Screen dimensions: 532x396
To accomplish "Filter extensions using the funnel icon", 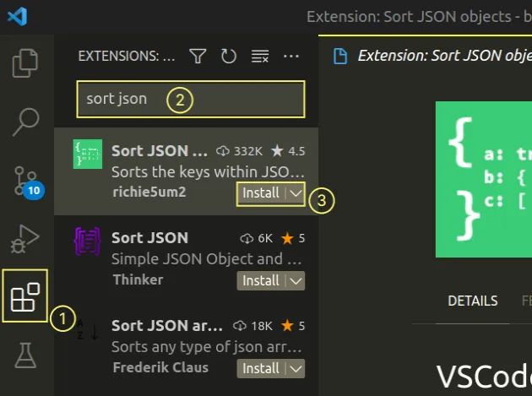I will 198,56.
